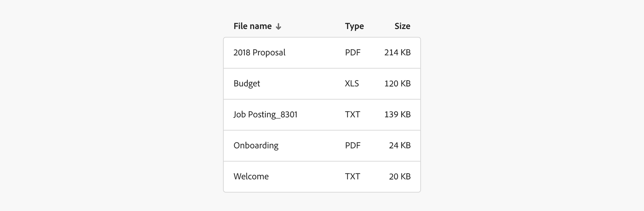Click the Size column header
The image size is (644, 211).
click(402, 26)
